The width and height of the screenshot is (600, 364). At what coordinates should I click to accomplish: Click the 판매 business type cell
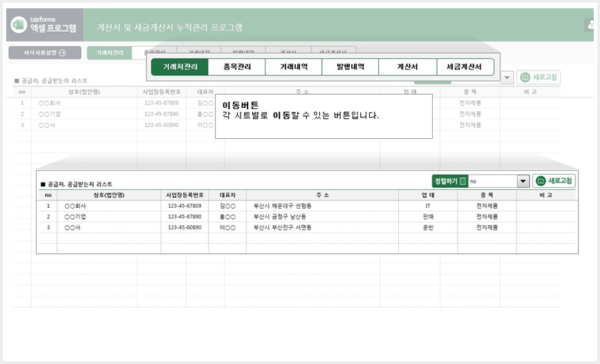point(428,216)
